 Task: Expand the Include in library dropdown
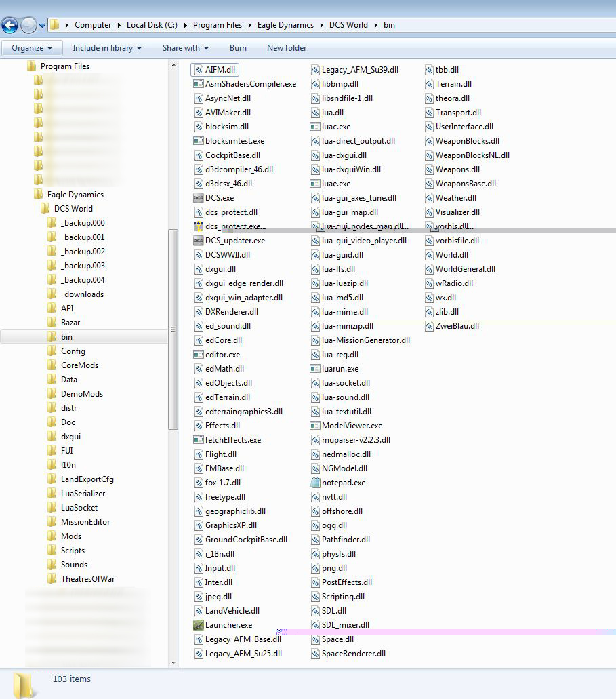[x=107, y=48]
